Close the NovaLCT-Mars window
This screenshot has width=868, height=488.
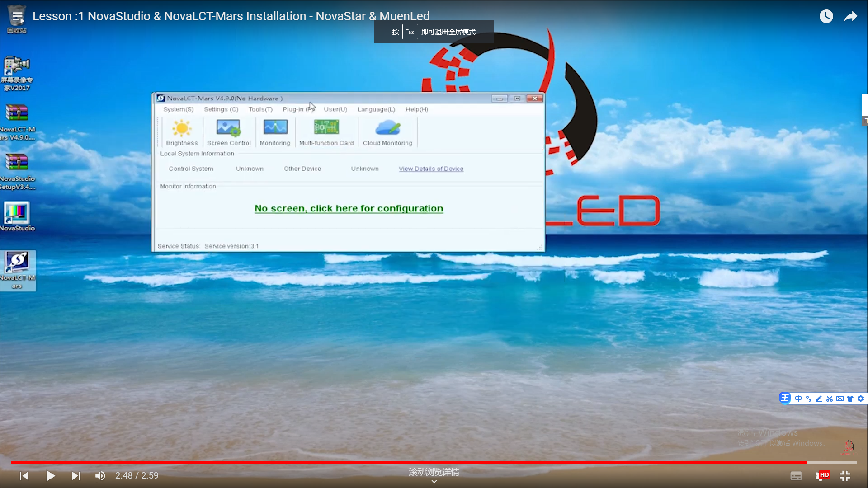point(534,98)
